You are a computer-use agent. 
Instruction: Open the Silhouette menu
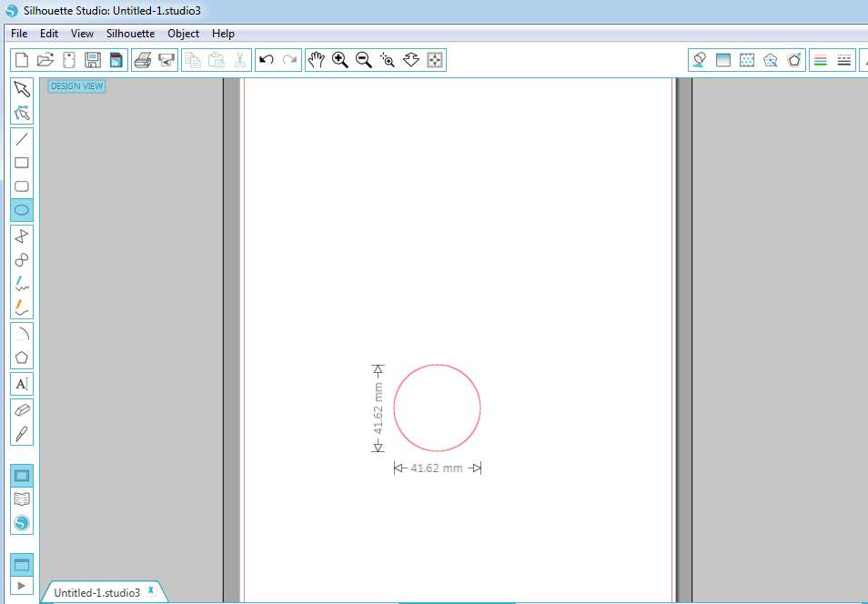(131, 34)
